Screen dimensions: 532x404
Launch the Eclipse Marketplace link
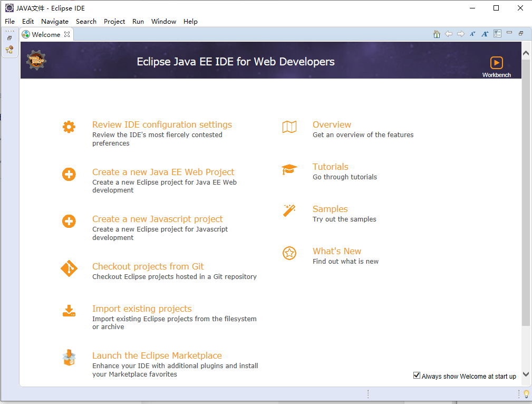(x=157, y=355)
